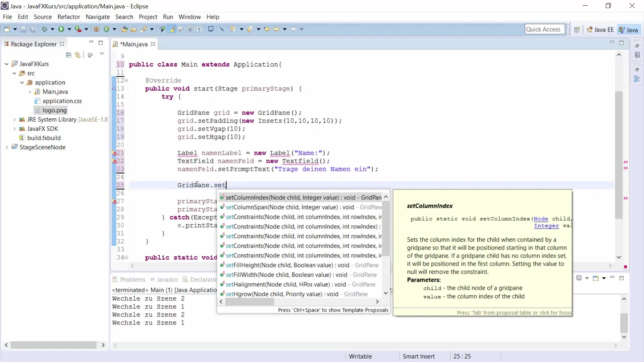Select setFillHeight proposal in autocomplete list
The height and width of the screenshot is (362, 644).
pos(301,265)
